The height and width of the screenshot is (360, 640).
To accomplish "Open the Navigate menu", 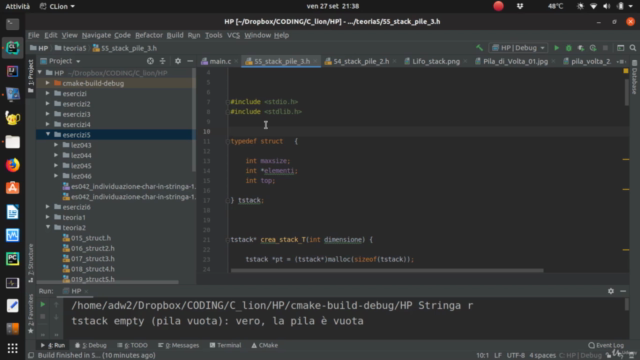I will [x=96, y=36].
